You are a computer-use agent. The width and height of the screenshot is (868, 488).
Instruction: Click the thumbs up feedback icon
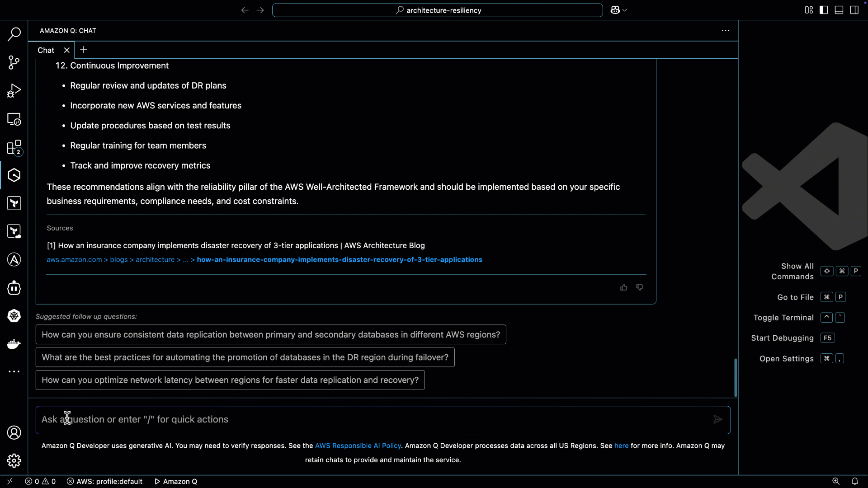click(x=623, y=287)
